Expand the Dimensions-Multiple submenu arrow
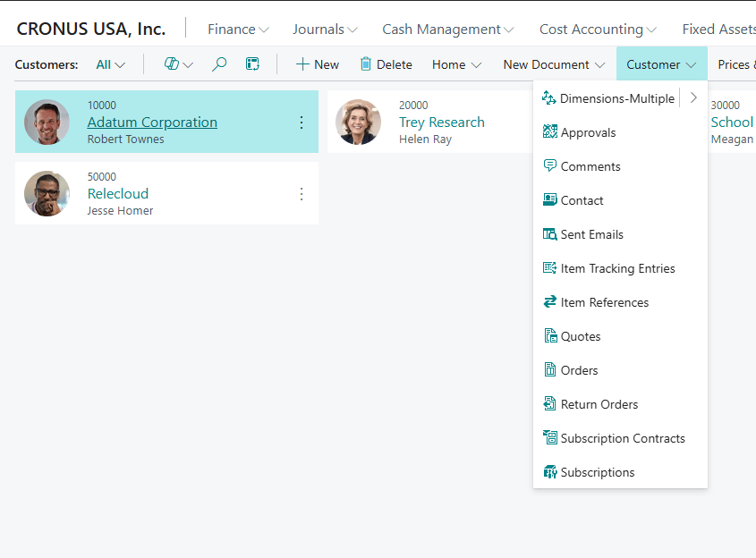The width and height of the screenshot is (756, 558). (x=693, y=98)
